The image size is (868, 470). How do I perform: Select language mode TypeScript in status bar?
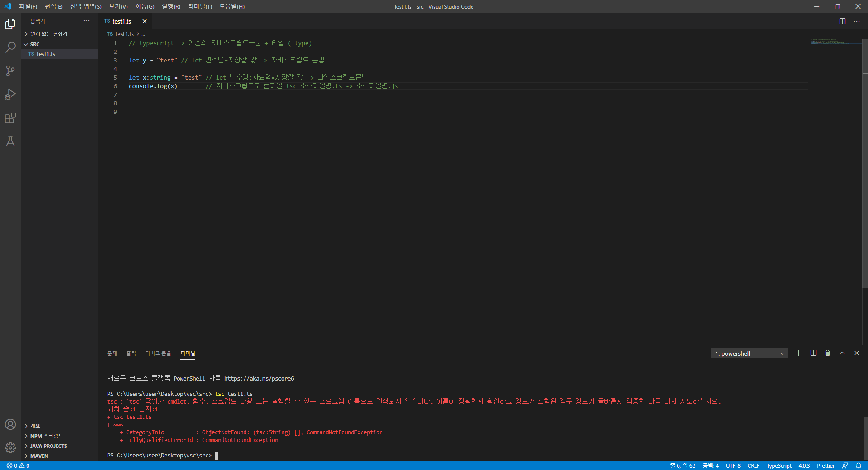[779, 465]
